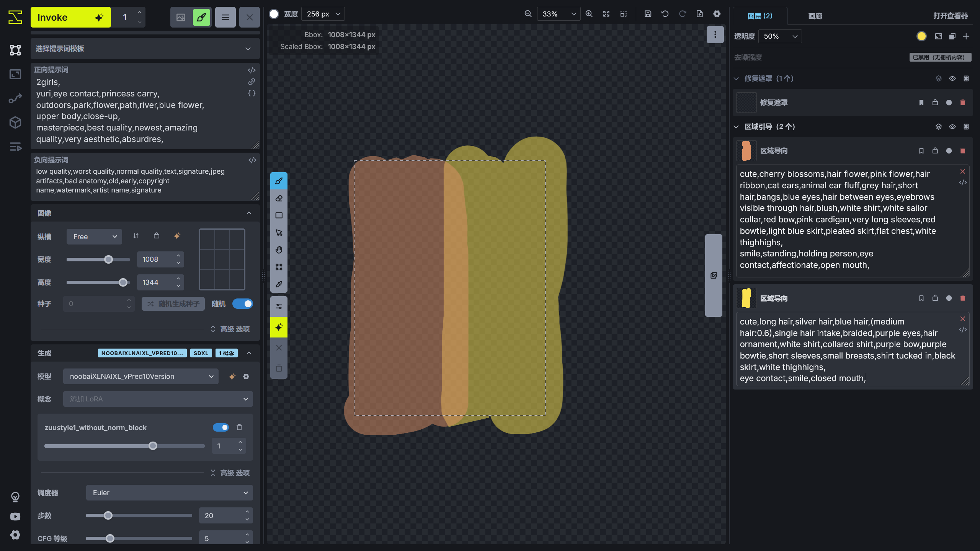Enable the 随机 seed toggle
This screenshot has width=980, height=551.
243,303
